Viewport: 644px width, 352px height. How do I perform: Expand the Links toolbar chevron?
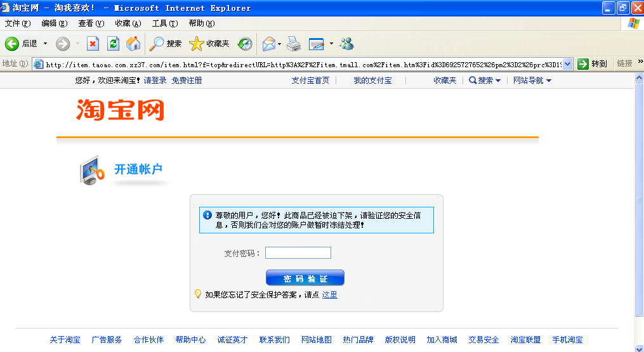click(x=640, y=62)
